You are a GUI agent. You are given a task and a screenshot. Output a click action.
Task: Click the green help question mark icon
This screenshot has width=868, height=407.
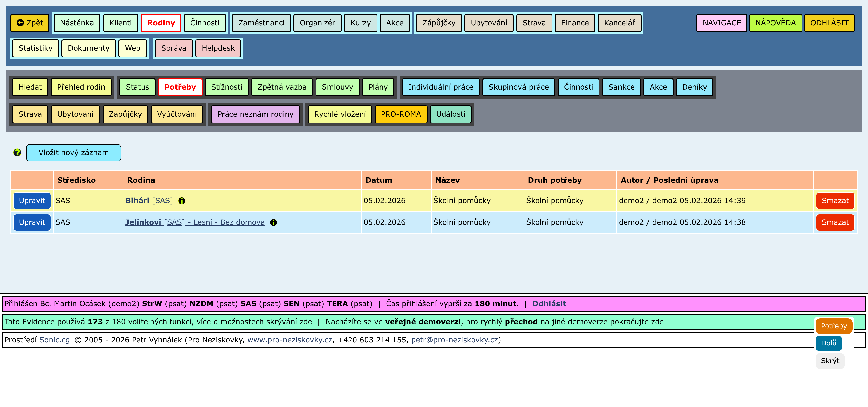(x=17, y=153)
